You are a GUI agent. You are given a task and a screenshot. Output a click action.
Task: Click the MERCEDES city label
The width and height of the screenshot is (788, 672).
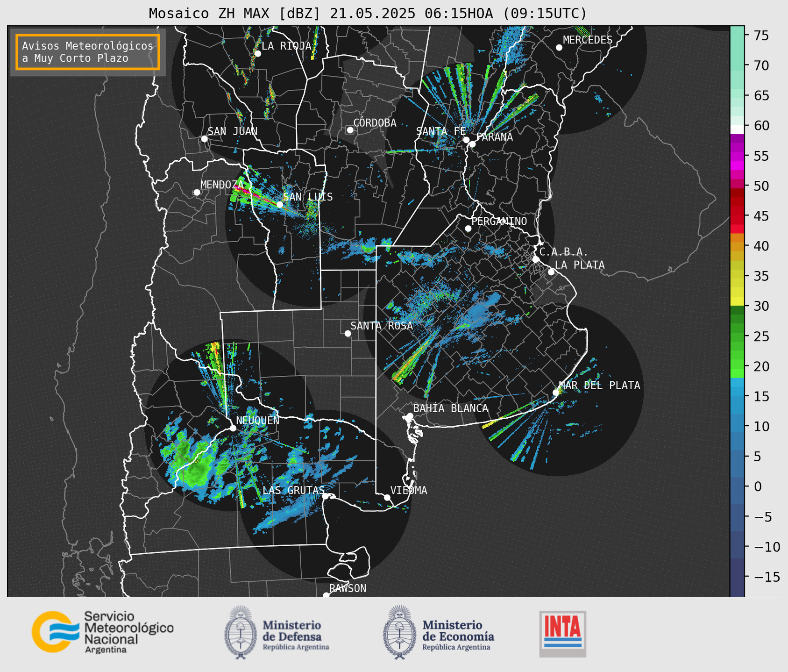pos(588,40)
